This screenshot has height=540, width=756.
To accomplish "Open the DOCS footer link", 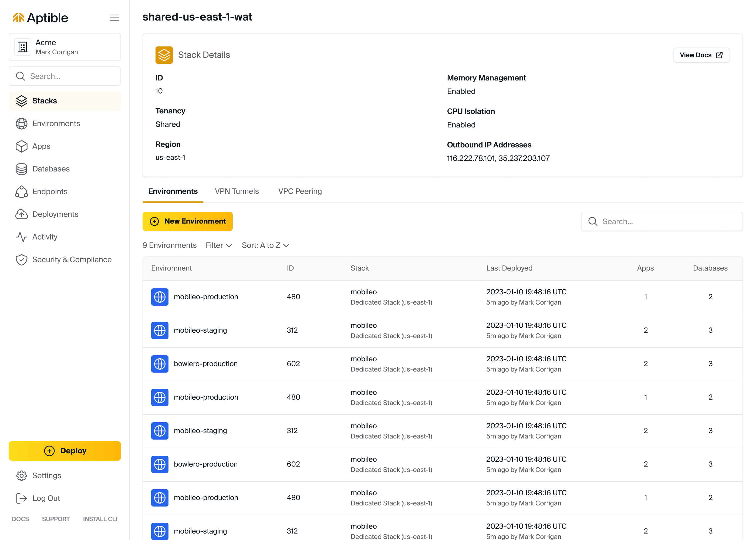I will [20, 519].
